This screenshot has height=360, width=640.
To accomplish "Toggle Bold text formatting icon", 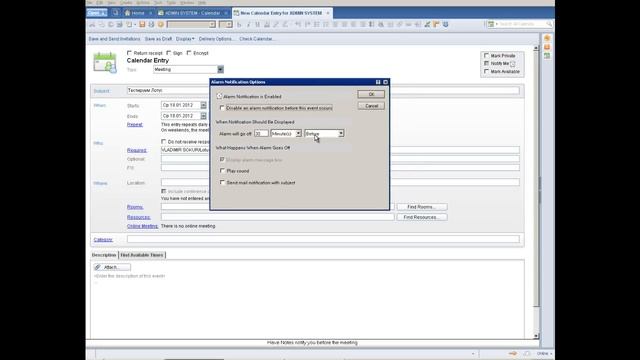I will [x=239, y=25].
